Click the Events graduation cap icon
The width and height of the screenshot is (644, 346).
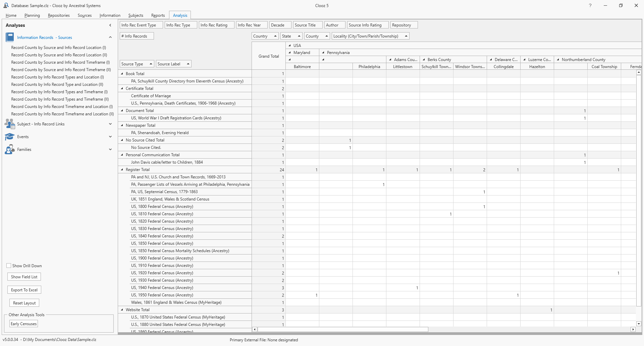10,137
